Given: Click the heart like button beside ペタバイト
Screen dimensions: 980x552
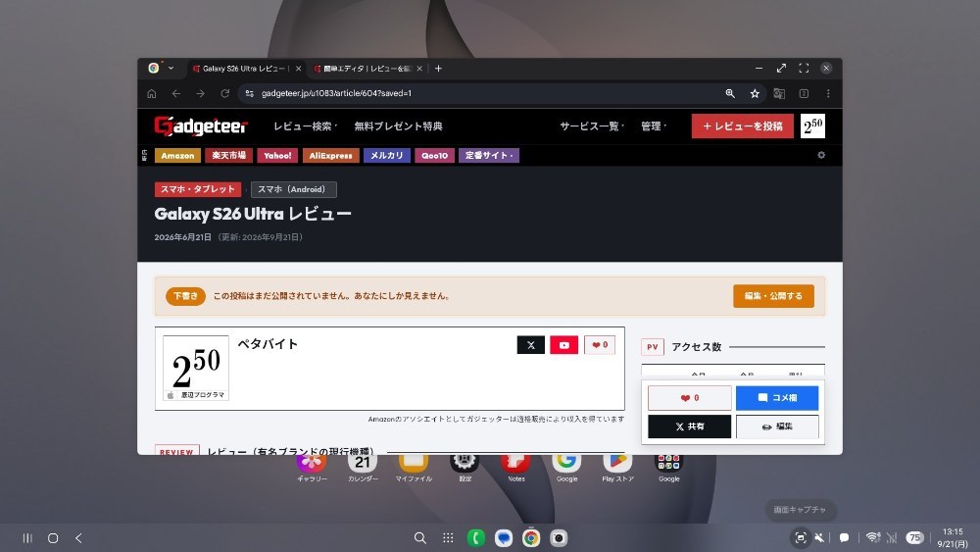Looking at the screenshot, I should [x=600, y=345].
